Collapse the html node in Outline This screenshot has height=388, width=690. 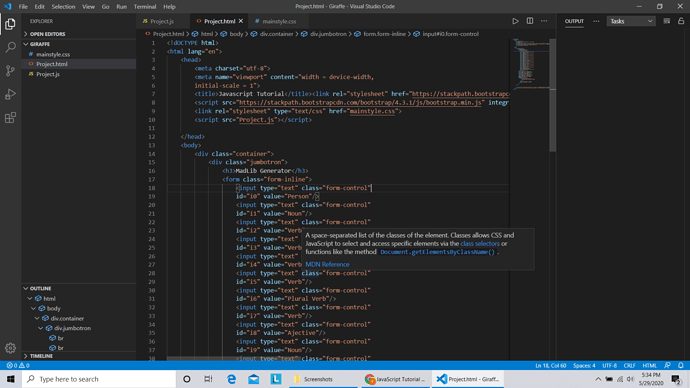(x=30, y=298)
